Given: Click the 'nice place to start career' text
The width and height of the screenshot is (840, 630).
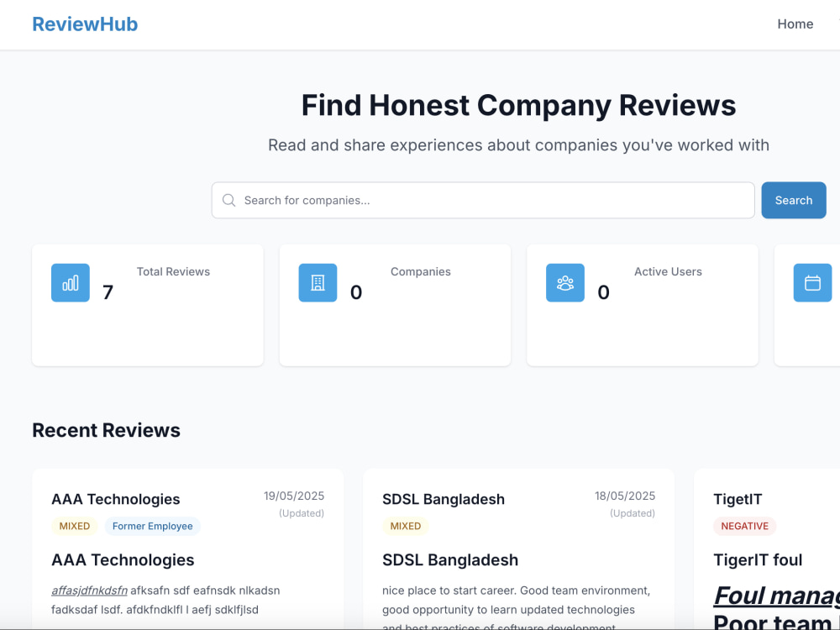Looking at the screenshot, I should [x=449, y=591].
